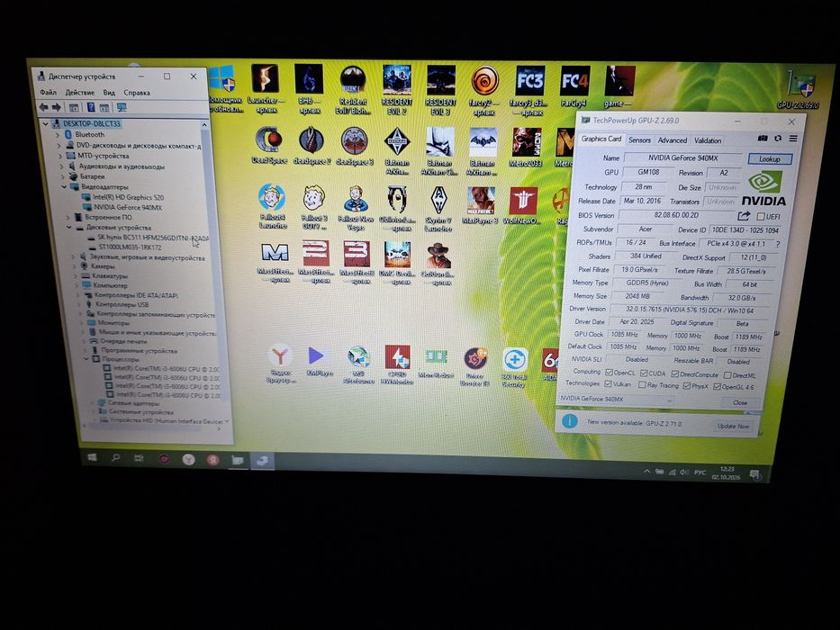Click the BIOS share/export icon in GPU-Z
Screen dimensions: 840x630
pos(744,216)
